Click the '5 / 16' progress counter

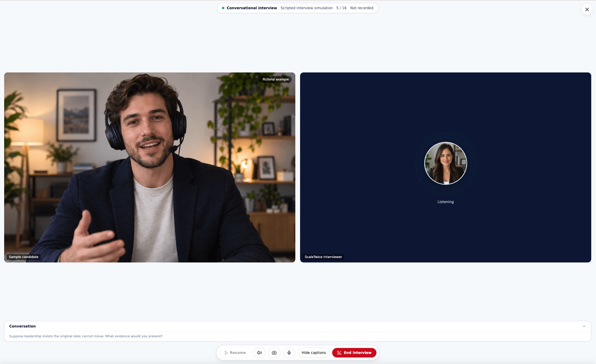point(341,8)
